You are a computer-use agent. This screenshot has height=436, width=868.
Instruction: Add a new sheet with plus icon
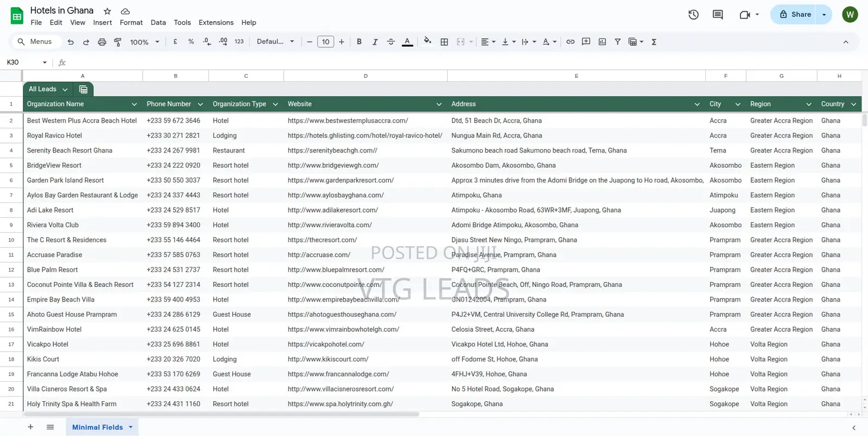(x=30, y=427)
